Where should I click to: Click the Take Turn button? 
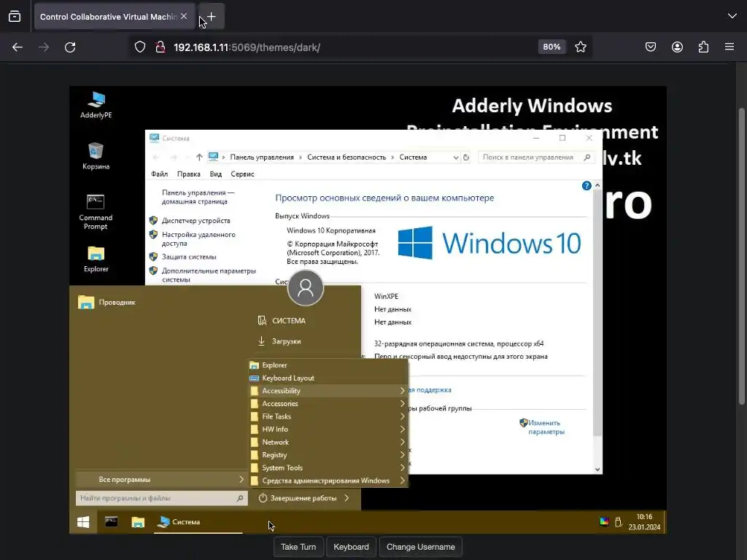pyautogui.click(x=298, y=547)
